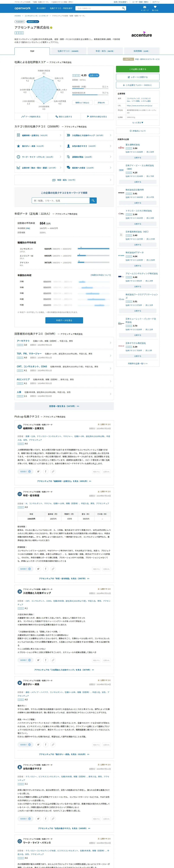Click GOOD on 組織体制・企業文化 review
The image size is (174, 868).
25,471
